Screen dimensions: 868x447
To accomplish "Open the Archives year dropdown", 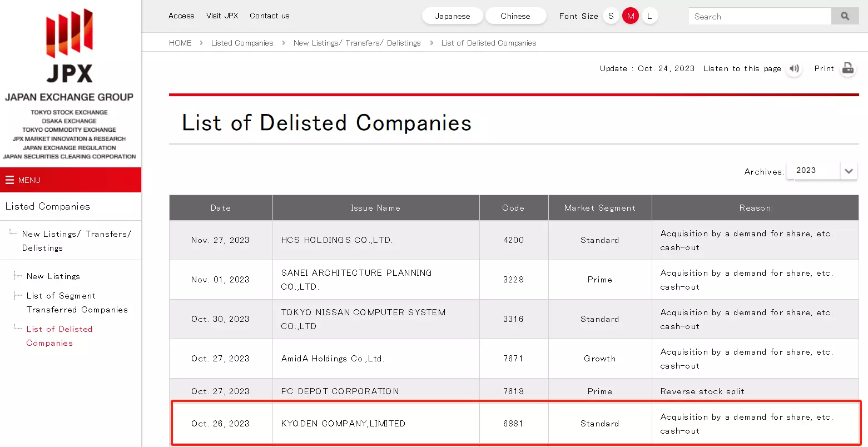I will click(822, 171).
